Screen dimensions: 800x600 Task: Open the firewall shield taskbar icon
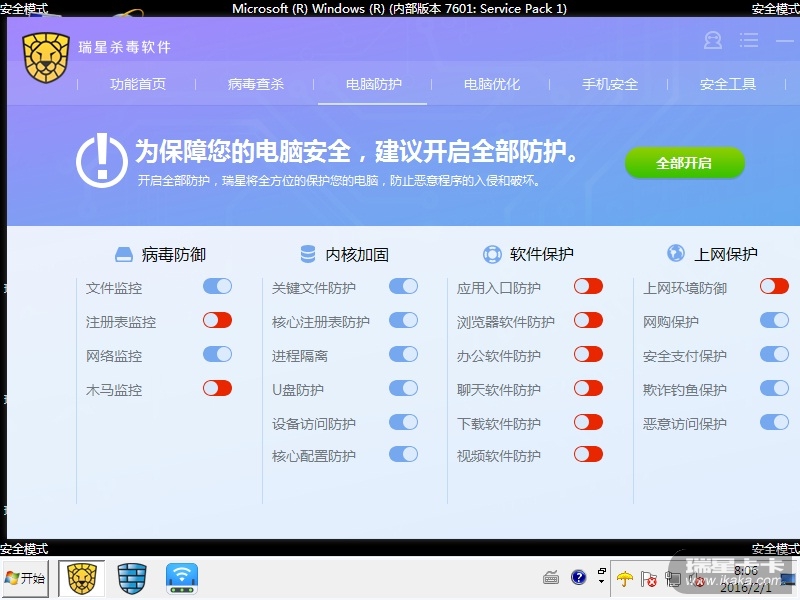click(x=132, y=578)
